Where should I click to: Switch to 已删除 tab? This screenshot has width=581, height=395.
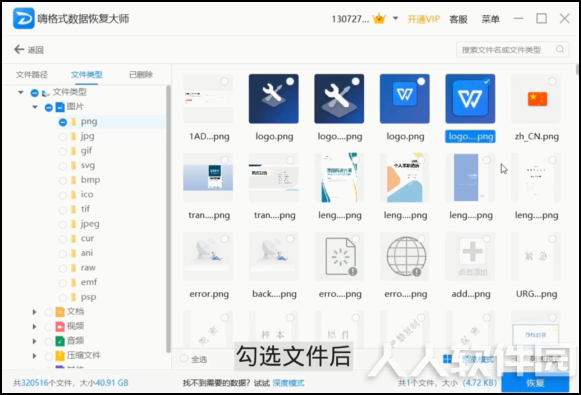141,74
